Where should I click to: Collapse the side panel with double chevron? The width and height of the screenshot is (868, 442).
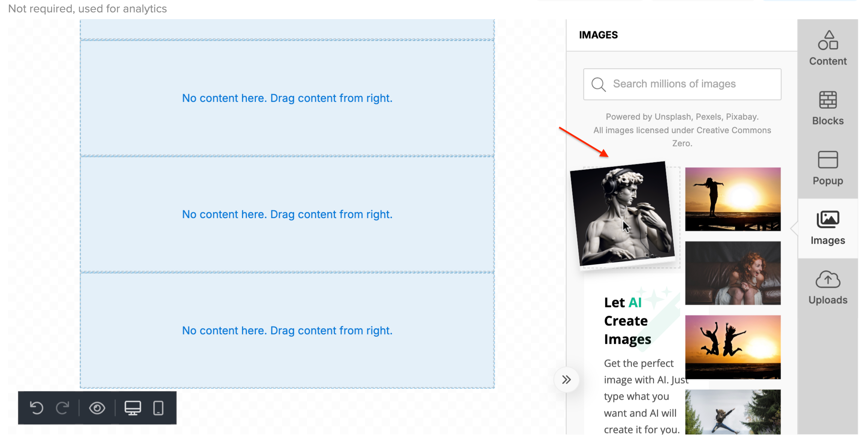[x=566, y=380]
